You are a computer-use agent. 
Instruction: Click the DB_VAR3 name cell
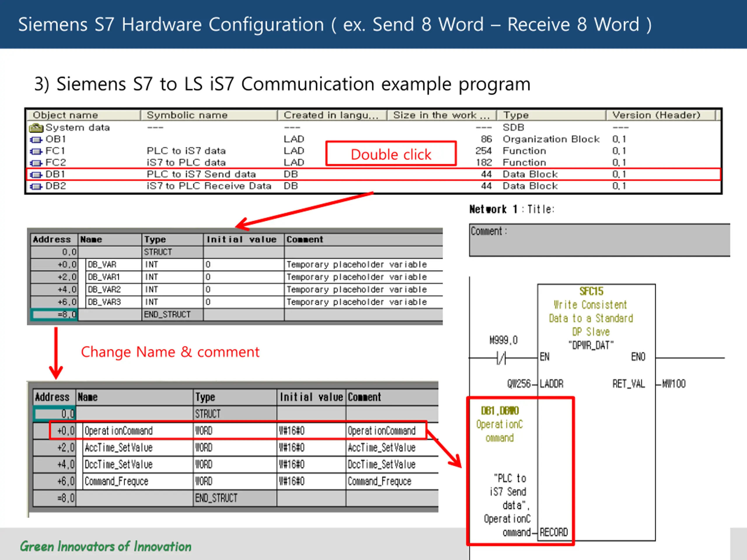click(114, 302)
